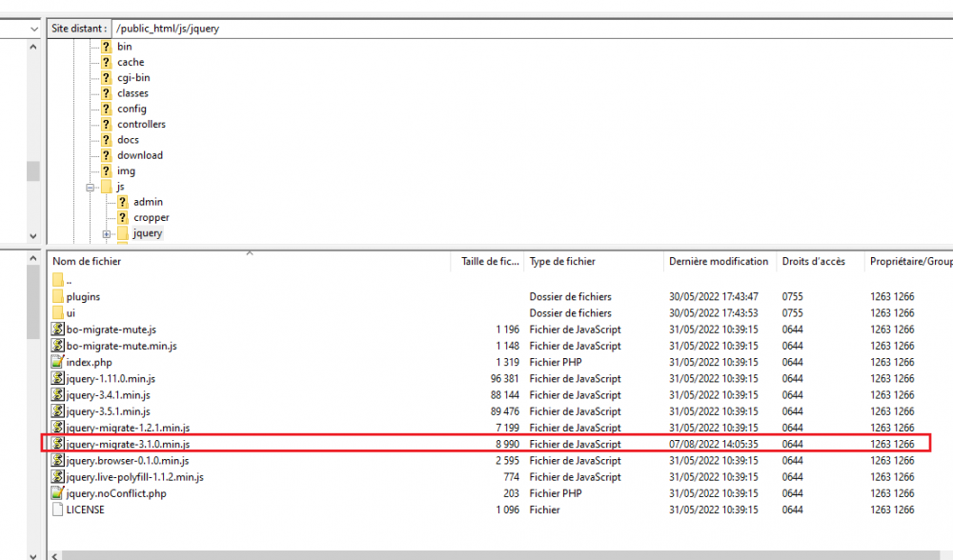Click the remote tree scrollbar up arrow
This screenshot has width=953, height=560.
pos(33,47)
